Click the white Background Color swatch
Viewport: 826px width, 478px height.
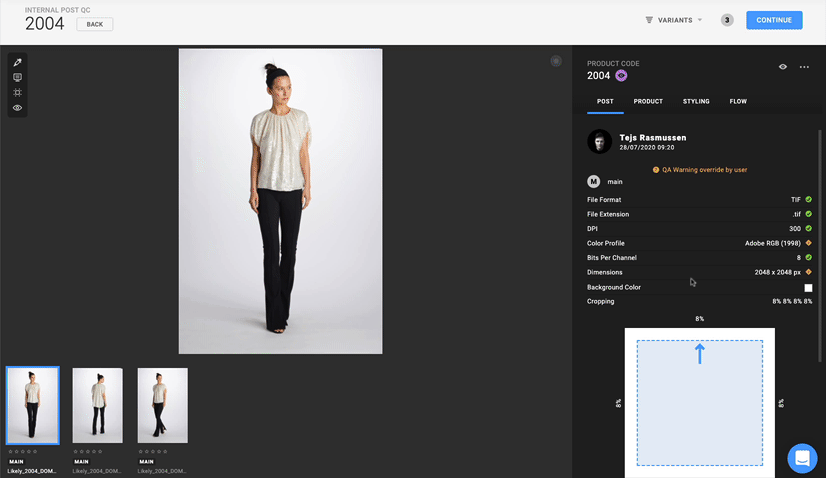tap(808, 288)
